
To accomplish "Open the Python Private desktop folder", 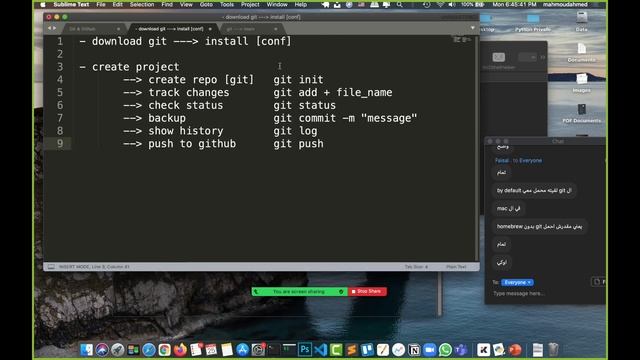I will (533, 22).
